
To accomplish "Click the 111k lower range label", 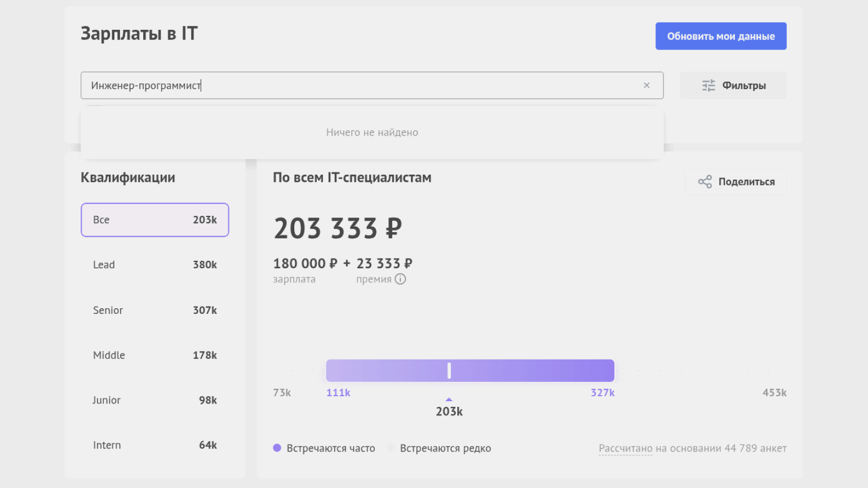I will 338,393.
